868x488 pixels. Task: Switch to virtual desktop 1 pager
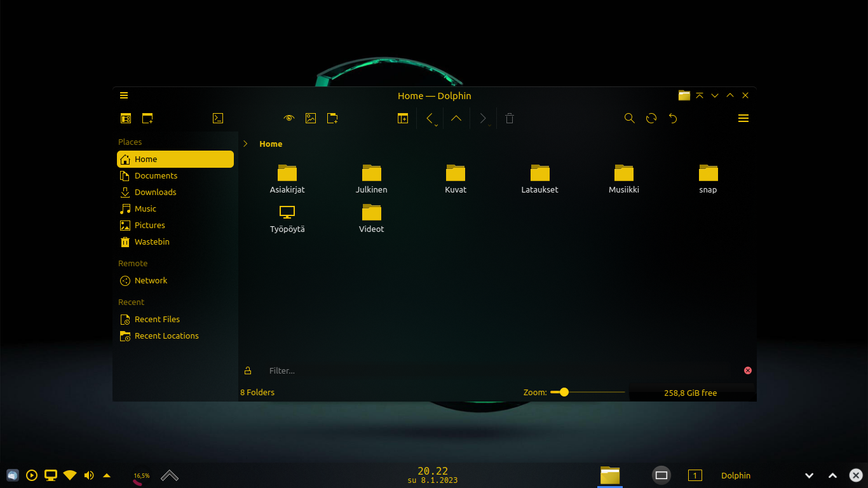tap(695, 475)
